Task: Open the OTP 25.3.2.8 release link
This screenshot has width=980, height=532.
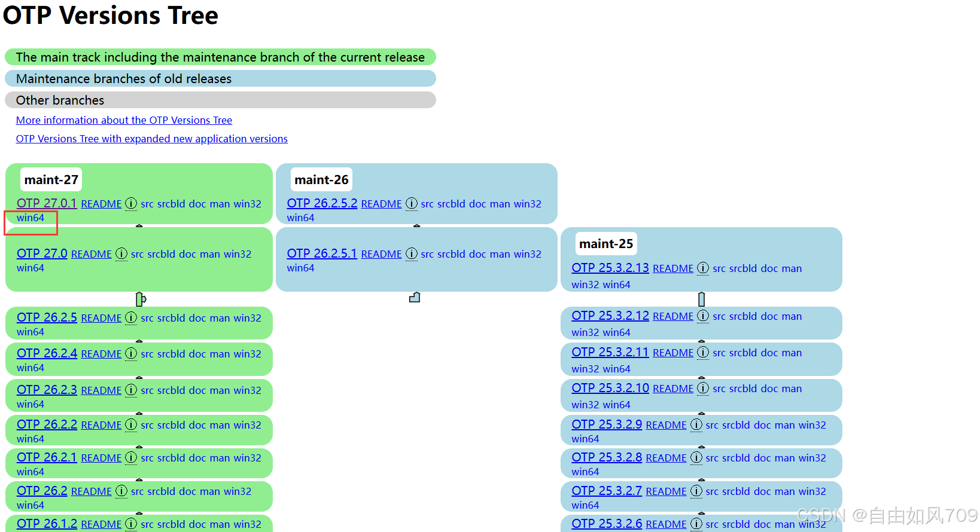Action: [x=607, y=457]
